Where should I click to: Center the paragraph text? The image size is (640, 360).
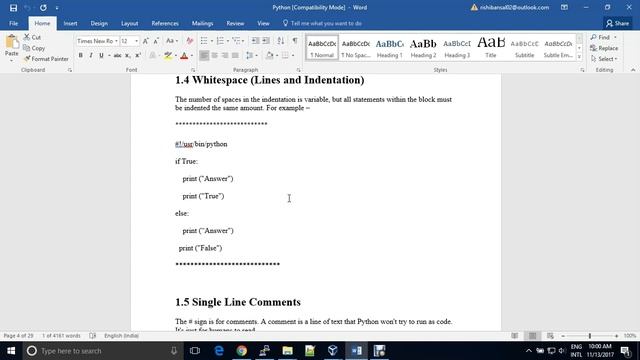[x=214, y=55]
